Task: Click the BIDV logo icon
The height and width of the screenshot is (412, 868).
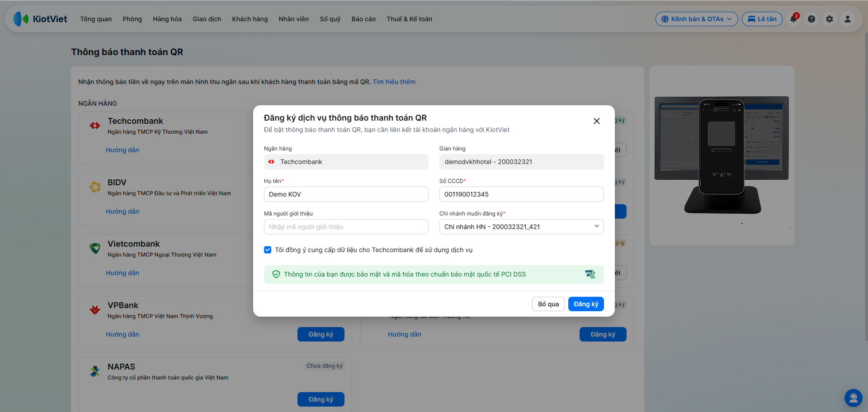Action: pyautogui.click(x=95, y=187)
